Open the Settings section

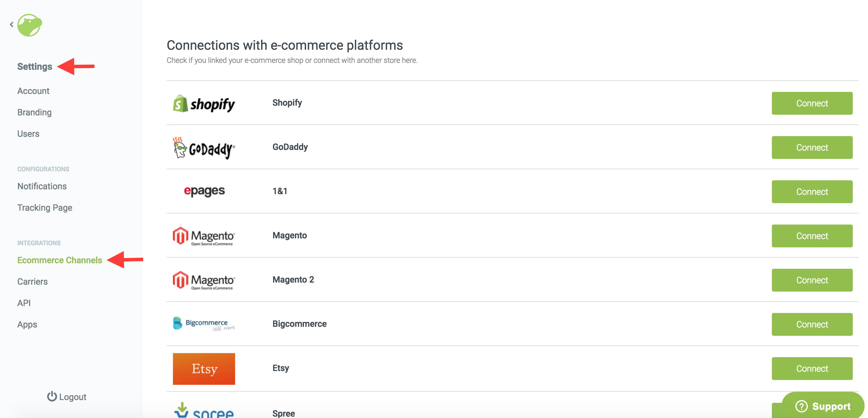35,66
